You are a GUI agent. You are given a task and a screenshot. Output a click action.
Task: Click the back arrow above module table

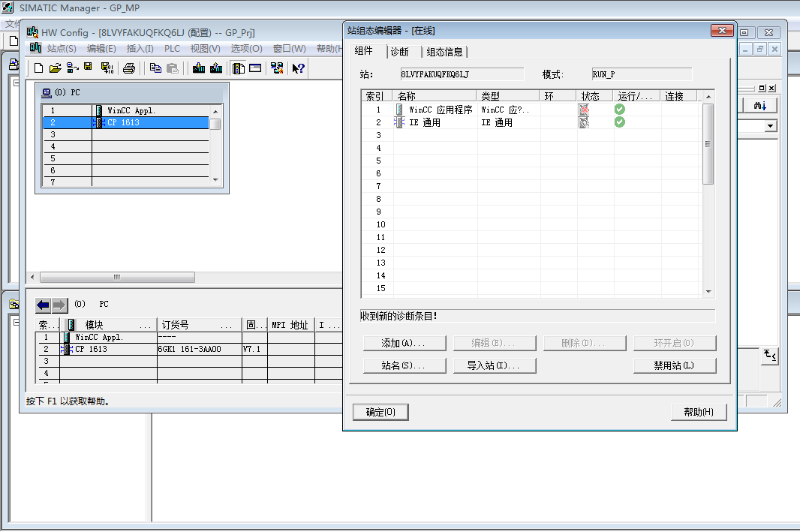point(43,305)
